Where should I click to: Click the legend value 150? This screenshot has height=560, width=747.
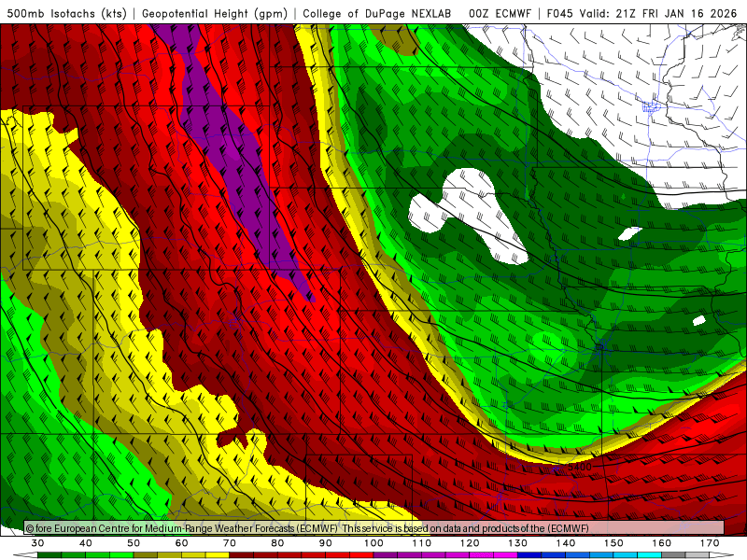[613, 543]
